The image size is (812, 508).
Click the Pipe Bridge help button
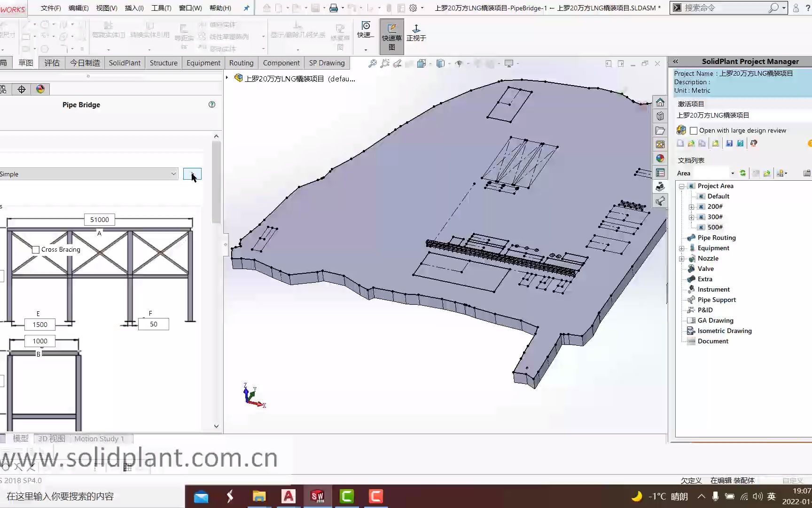pyautogui.click(x=211, y=104)
